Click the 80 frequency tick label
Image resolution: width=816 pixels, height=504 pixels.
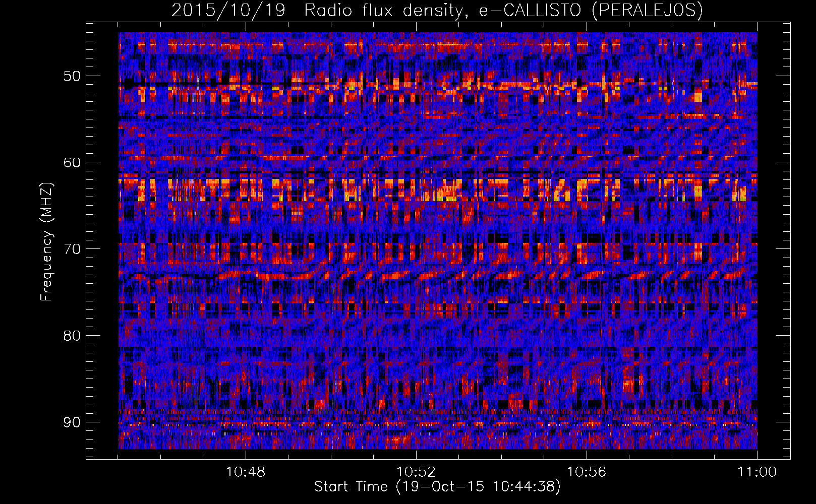(72, 336)
